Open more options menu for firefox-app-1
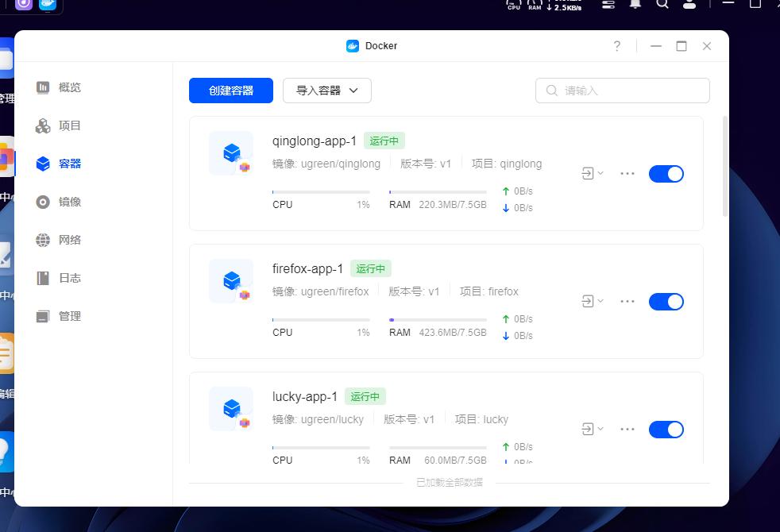The height and width of the screenshot is (532, 780). (x=627, y=301)
